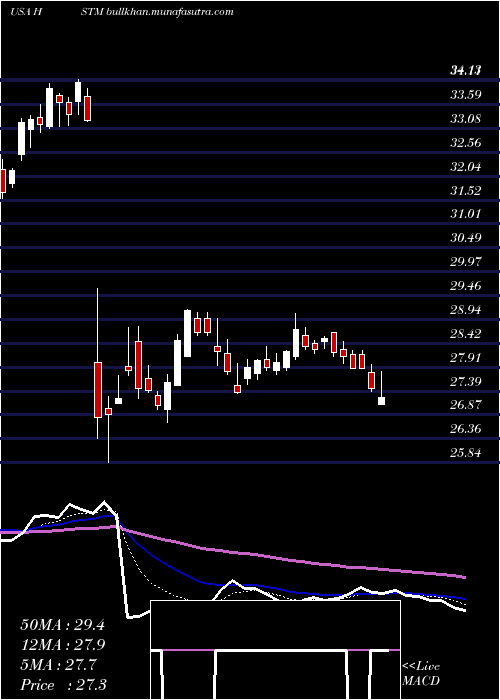
Task: Click the 31.52 price label
Action: (x=466, y=190)
